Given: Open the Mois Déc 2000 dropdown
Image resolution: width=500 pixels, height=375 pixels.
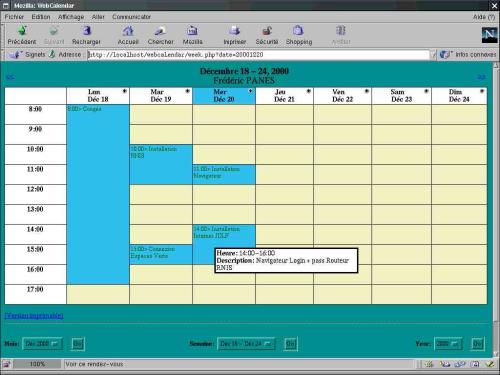Looking at the screenshot, I should point(42,344).
